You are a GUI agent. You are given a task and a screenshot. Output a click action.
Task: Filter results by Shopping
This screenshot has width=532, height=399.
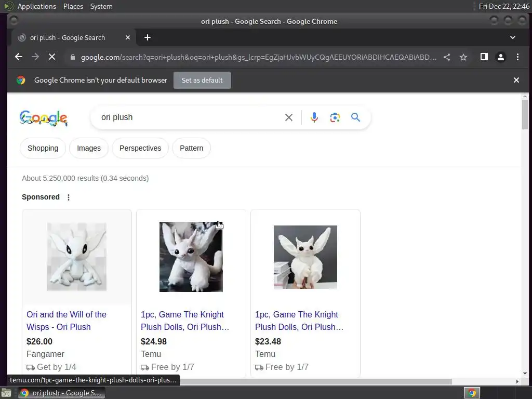coord(43,148)
